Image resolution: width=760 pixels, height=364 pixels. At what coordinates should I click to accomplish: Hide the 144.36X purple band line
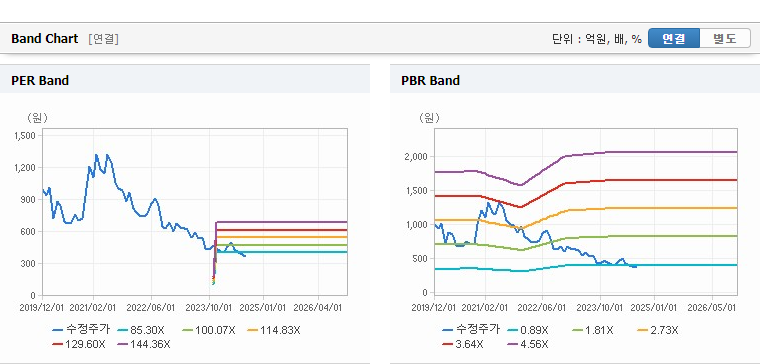[144, 344]
